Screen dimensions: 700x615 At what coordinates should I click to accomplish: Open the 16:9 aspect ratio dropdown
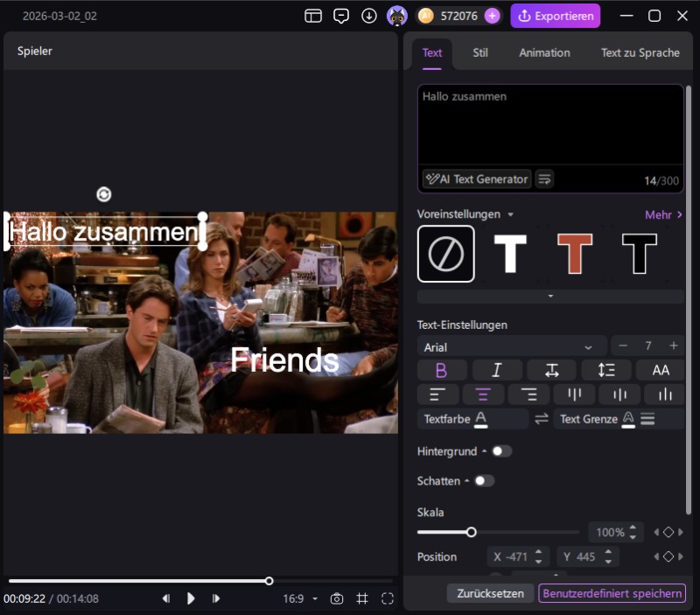click(298, 598)
